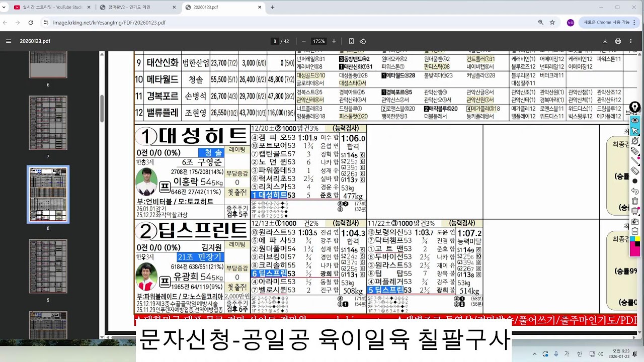Click the new Chrome available button

pos(607,23)
